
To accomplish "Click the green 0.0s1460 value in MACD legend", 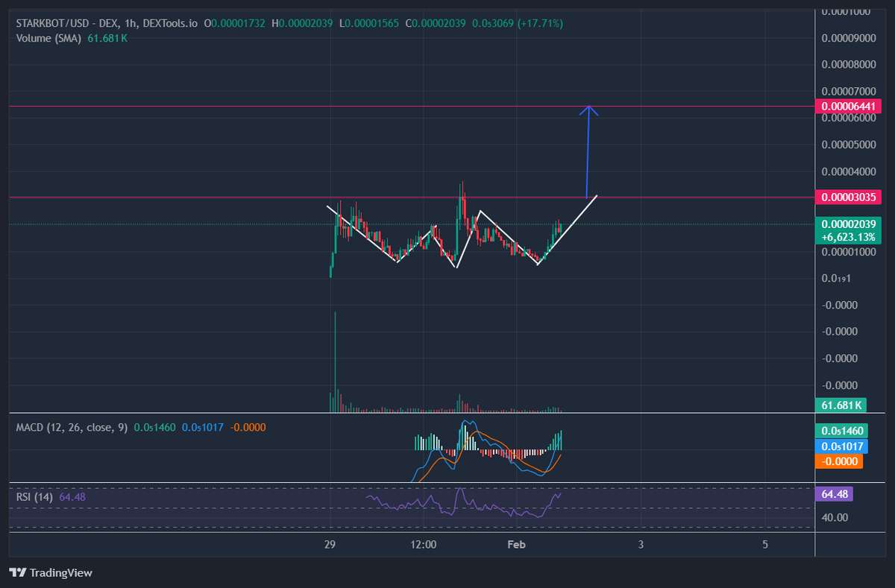I will click(154, 428).
